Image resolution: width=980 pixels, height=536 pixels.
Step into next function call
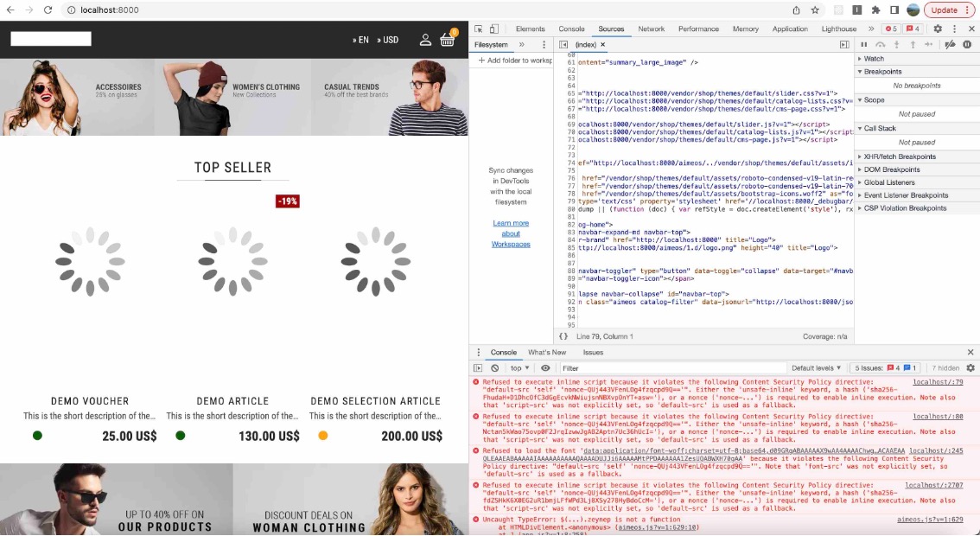pos(896,45)
